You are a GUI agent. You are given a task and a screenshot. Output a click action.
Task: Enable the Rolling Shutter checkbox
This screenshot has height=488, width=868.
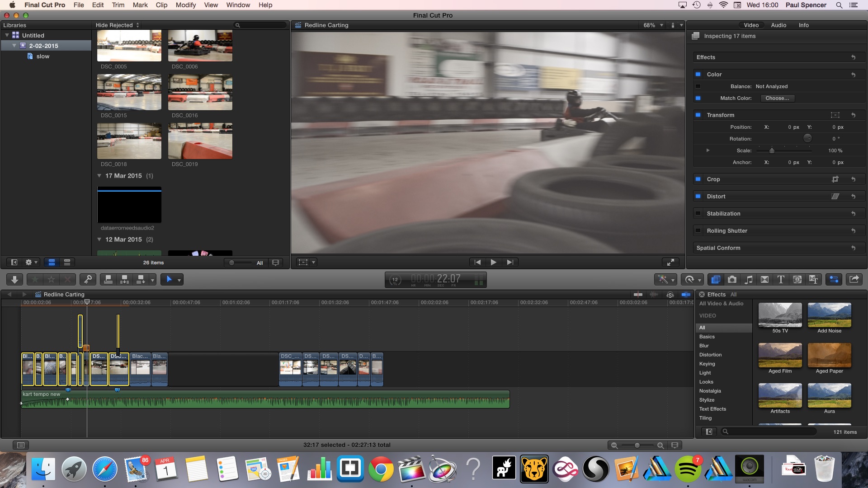[698, 231]
